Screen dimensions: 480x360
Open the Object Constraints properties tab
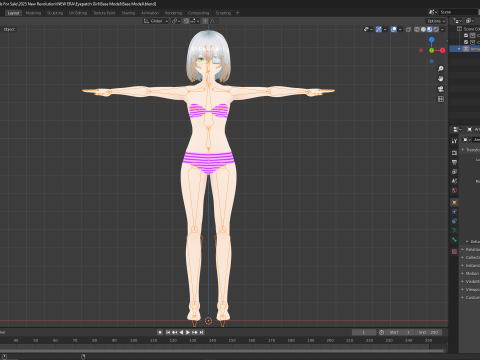[x=454, y=221]
